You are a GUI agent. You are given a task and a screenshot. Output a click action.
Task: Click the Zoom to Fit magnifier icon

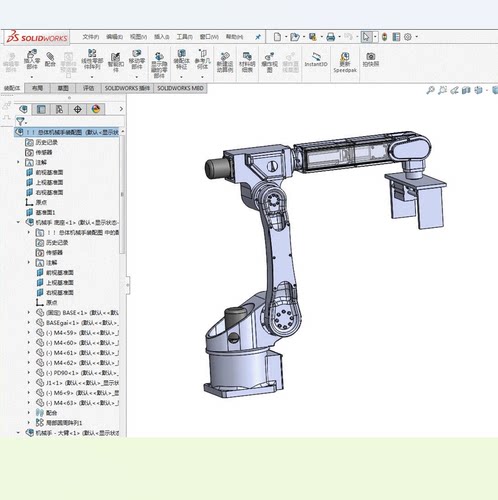[430, 90]
